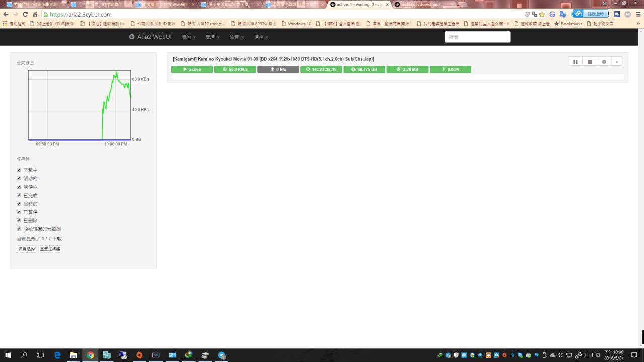Open the sync extension icon in Chrome toolbar
644x362 pixels.
[x=552, y=14]
